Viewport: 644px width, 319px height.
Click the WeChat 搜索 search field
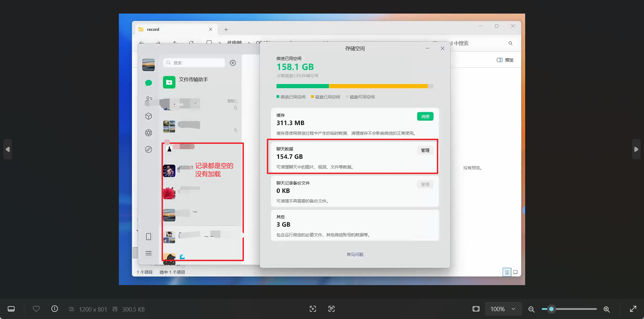click(194, 63)
